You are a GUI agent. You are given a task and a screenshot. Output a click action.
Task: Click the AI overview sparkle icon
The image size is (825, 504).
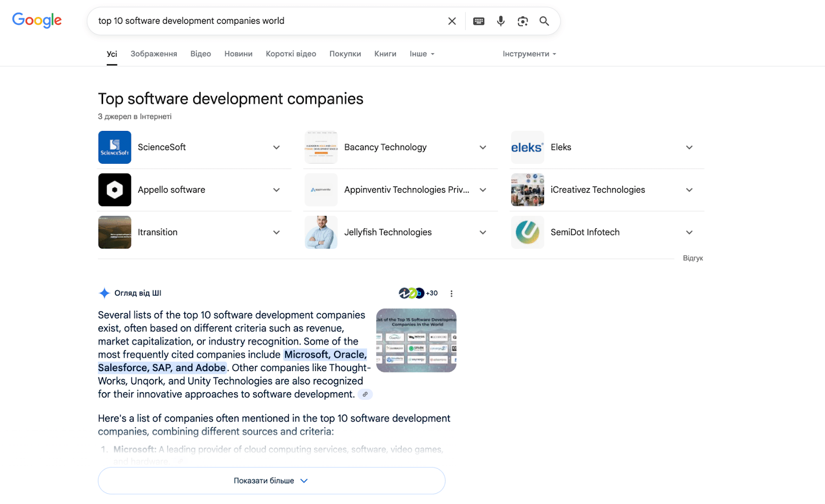pos(104,293)
